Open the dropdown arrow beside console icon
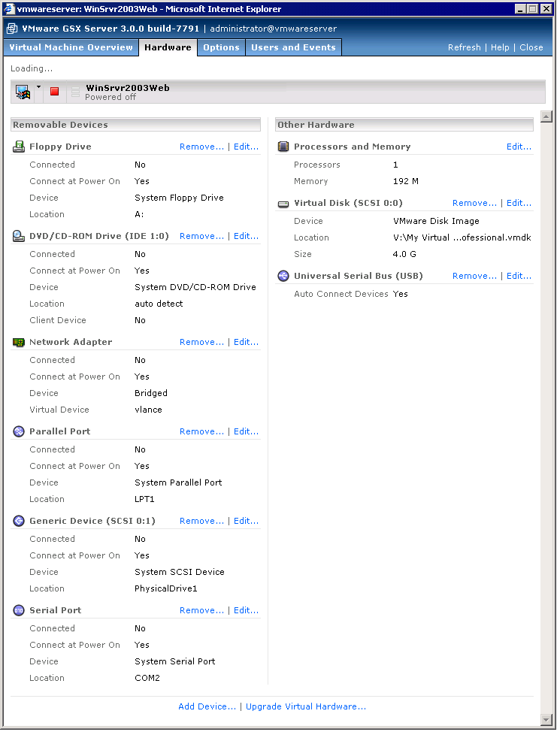Image resolution: width=560 pixels, height=732 pixels. click(38, 88)
